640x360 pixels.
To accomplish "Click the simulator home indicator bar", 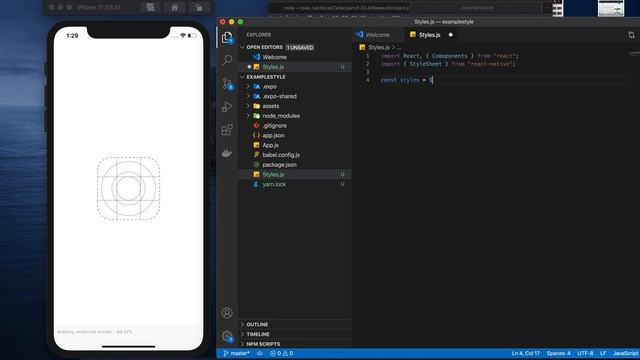I will [x=129, y=347].
